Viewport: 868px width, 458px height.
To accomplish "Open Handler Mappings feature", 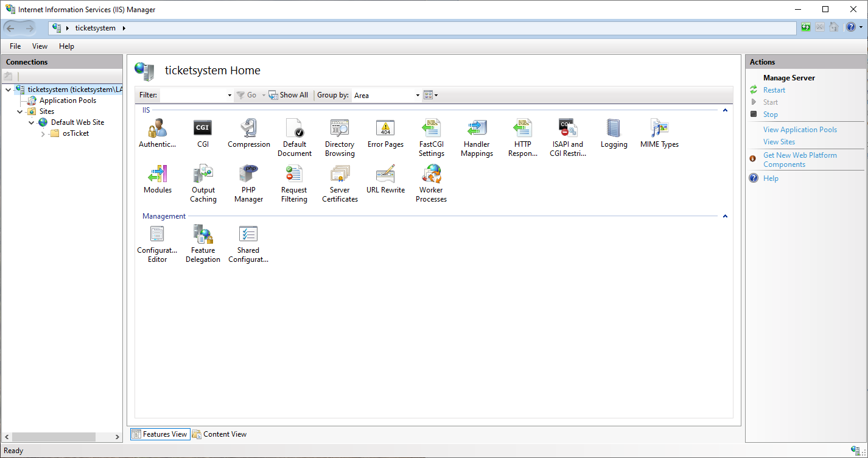I will [x=477, y=138].
